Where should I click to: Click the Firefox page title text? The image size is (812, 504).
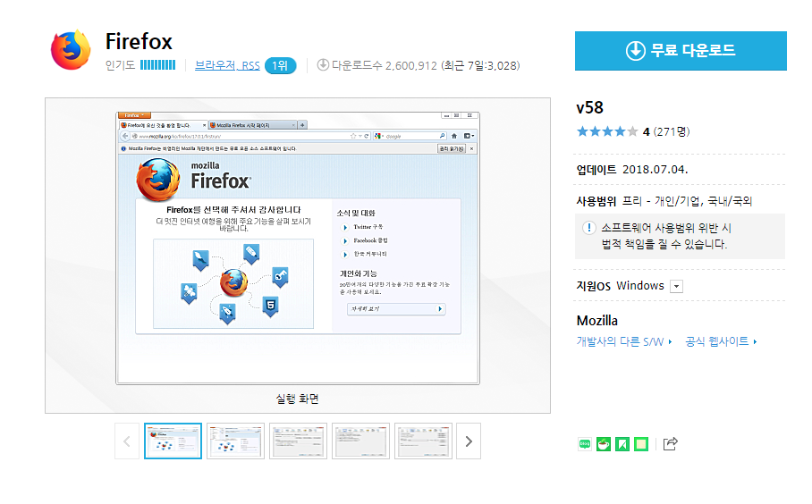click(x=139, y=42)
